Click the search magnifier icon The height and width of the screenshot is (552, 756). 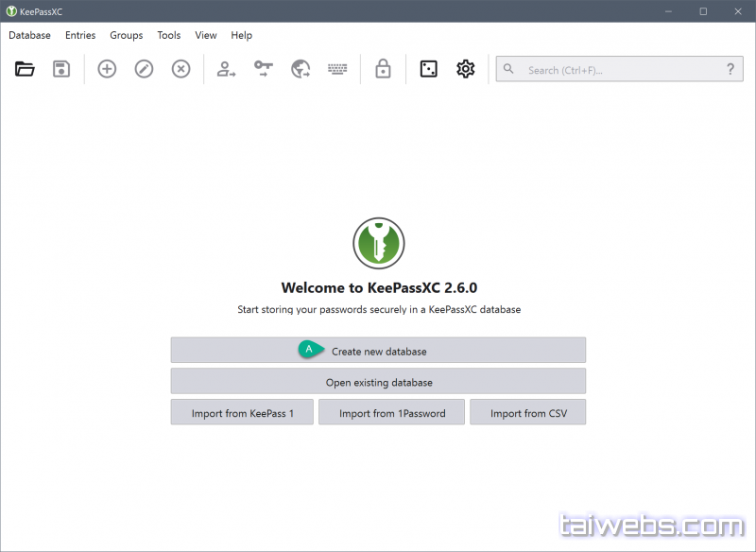[x=508, y=69]
